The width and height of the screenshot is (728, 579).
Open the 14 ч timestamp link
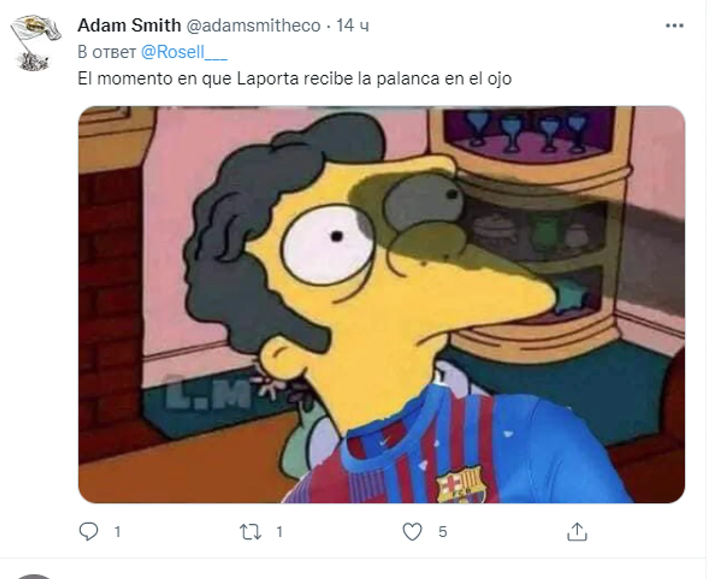click(352, 25)
